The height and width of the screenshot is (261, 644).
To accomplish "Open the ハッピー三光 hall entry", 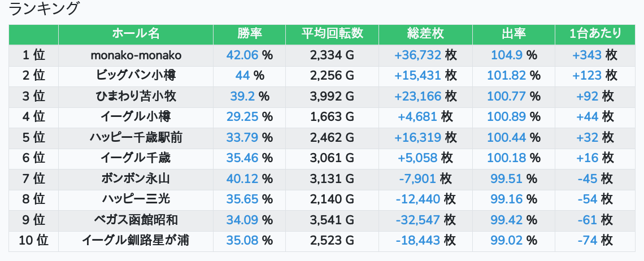I will [136, 199].
